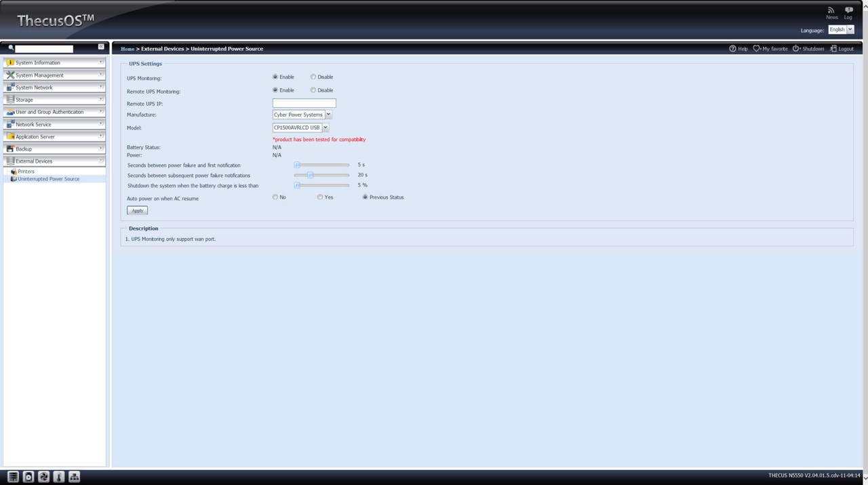Disable Remote UPS Monitoring radio button

tap(313, 90)
